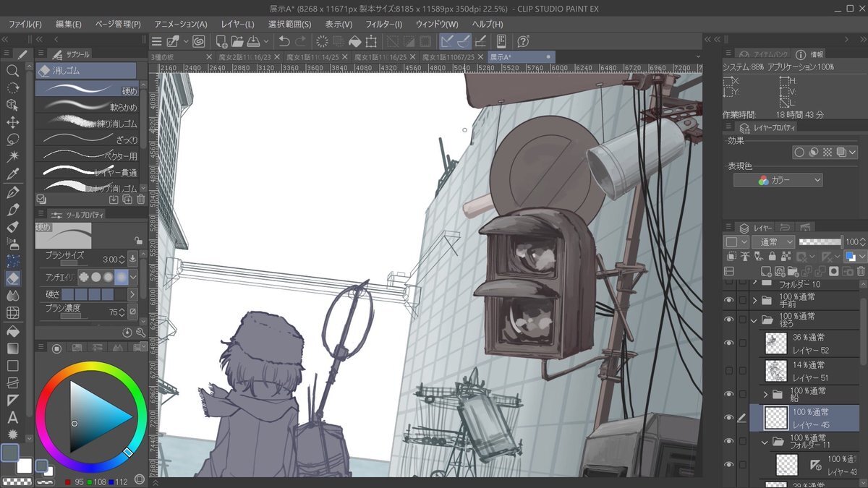Pick the Eyedropper tool
The height and width of the screenshot is (488, 868).
pyautogui.click(x=12, y=174)
